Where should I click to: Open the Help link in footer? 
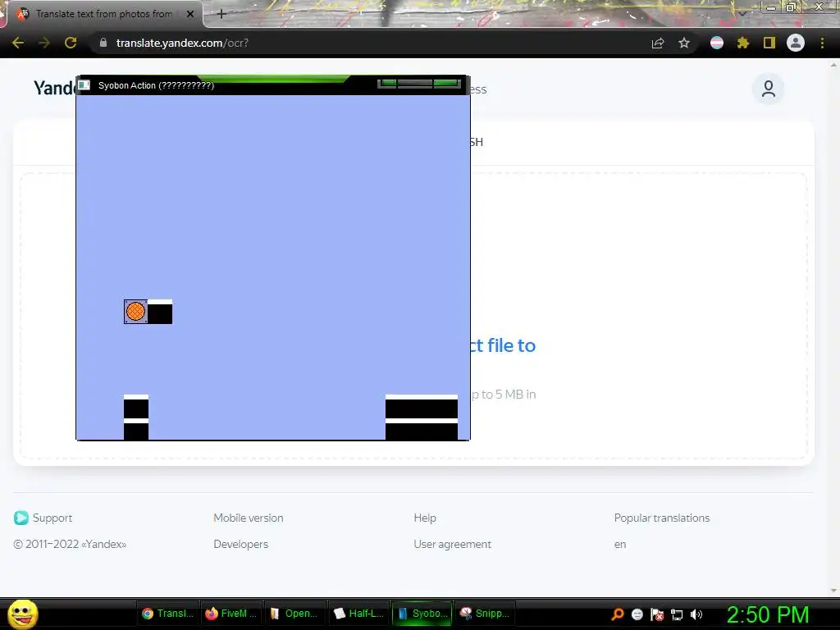[x=425, y=518]
